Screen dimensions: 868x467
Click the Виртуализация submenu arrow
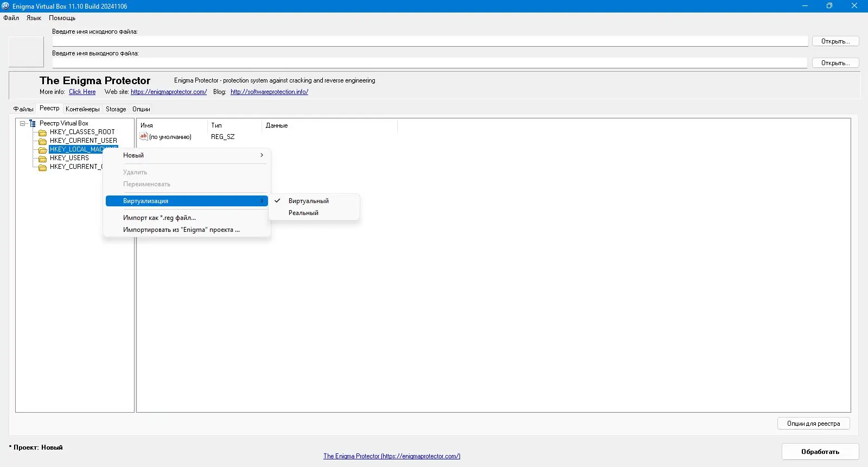tap(261, 201)
